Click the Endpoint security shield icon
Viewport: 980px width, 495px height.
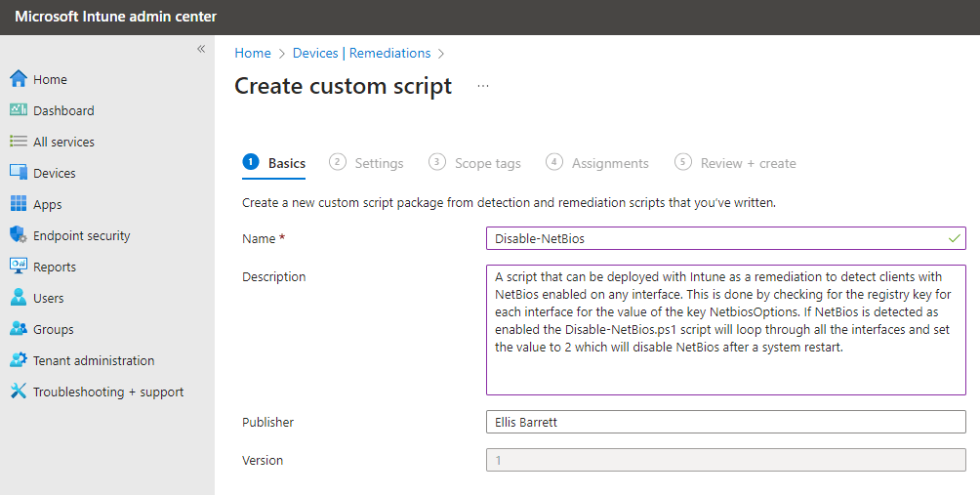pos(19,235)
